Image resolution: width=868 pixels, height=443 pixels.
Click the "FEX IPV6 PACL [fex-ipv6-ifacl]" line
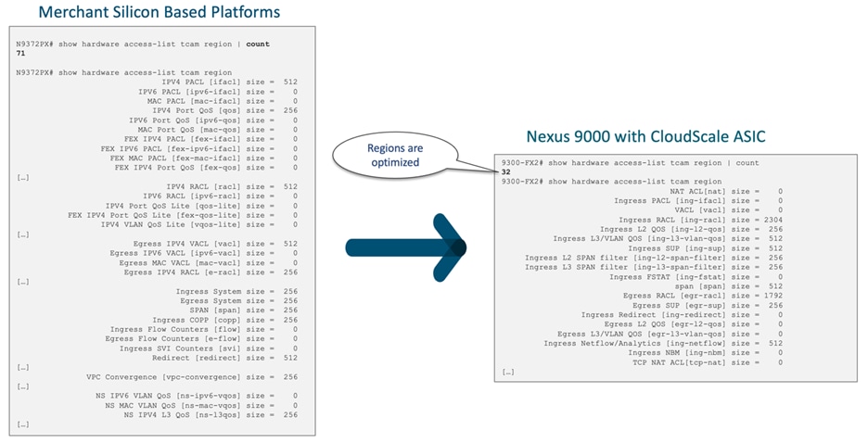[199, 149]
